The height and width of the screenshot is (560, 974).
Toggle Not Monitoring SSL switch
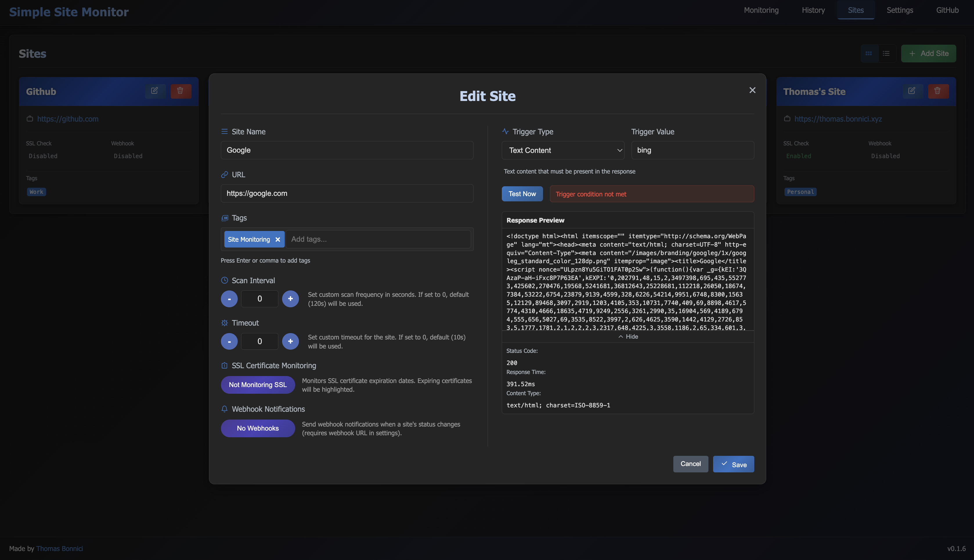point(258,385)
